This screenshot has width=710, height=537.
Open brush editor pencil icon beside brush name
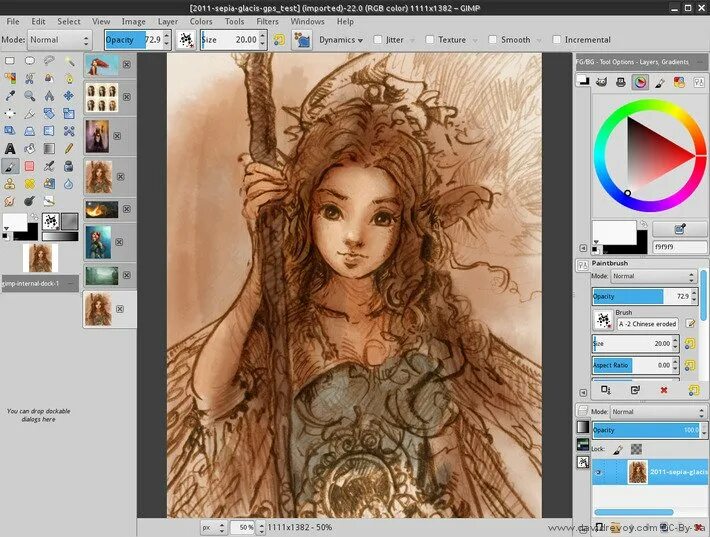pyautogui.click(x=690, y=323)
